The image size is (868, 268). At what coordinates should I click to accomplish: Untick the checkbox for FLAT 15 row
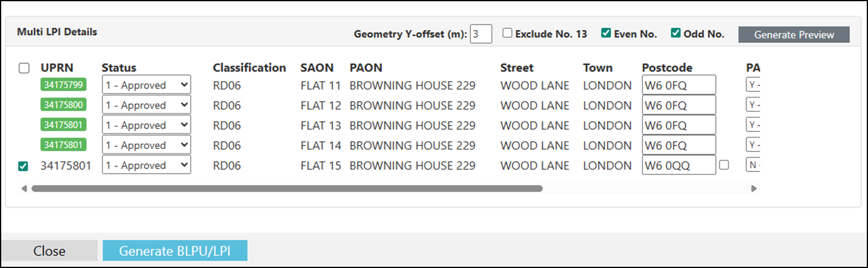click(x=23, y=166)
